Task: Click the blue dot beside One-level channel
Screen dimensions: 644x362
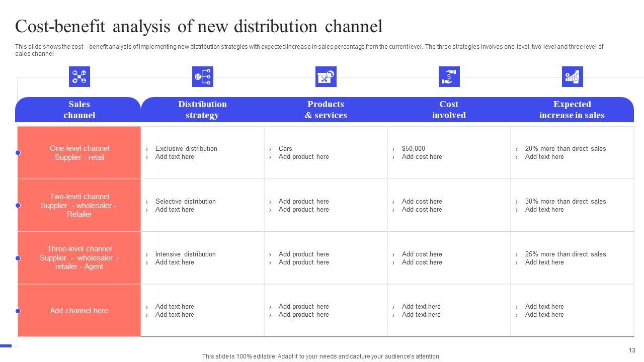Action: 18,153
